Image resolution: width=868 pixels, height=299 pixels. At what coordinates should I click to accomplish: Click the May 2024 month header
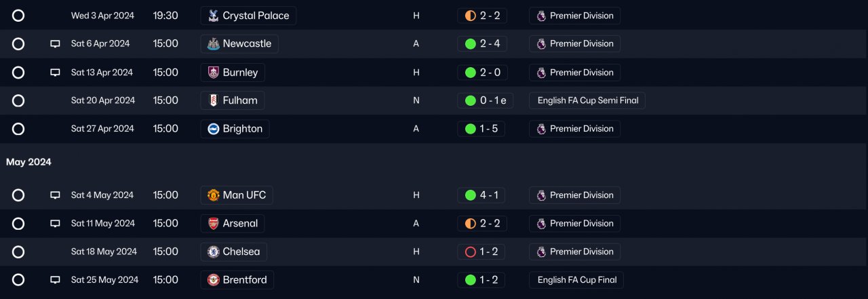coord(28,162)
